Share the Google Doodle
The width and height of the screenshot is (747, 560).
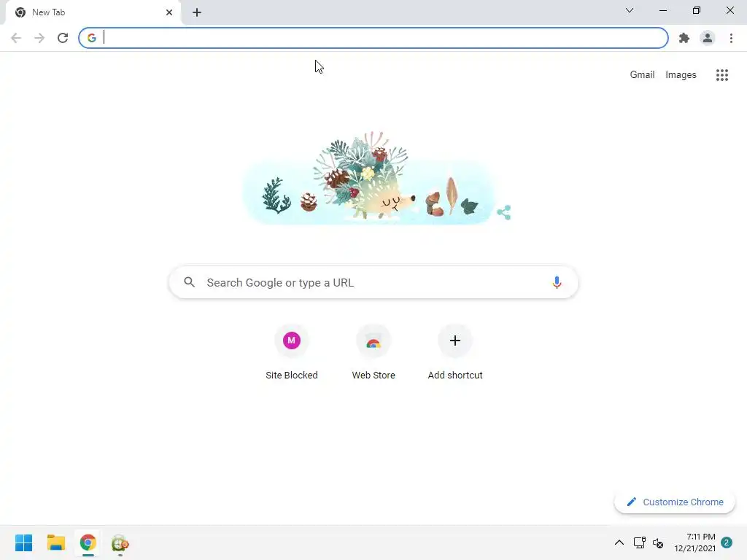pos(504,212)
